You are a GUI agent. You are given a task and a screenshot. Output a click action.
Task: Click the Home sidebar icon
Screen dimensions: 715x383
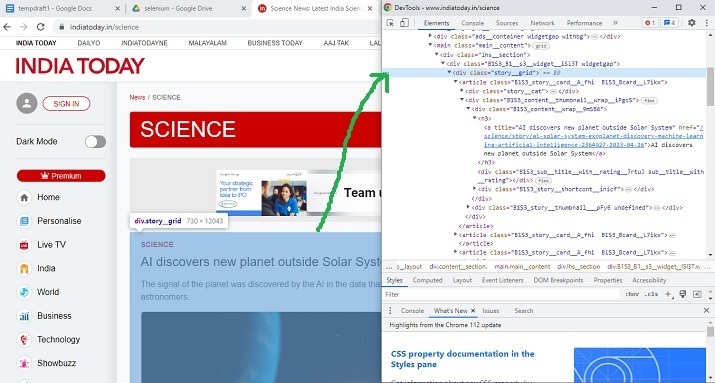click(24, 197)
